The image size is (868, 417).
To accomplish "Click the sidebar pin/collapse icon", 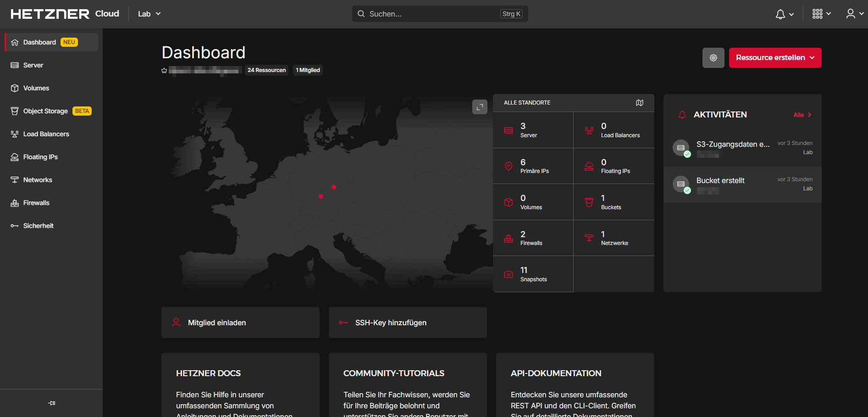I will coord(52,403).
